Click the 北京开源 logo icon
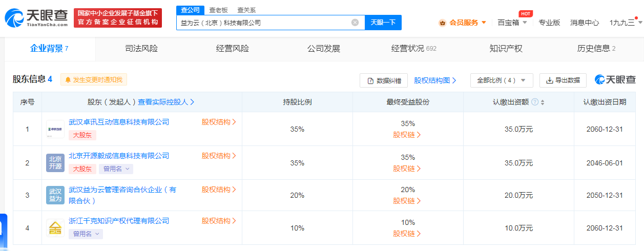The image size is (644, 251). click(55, 163)
